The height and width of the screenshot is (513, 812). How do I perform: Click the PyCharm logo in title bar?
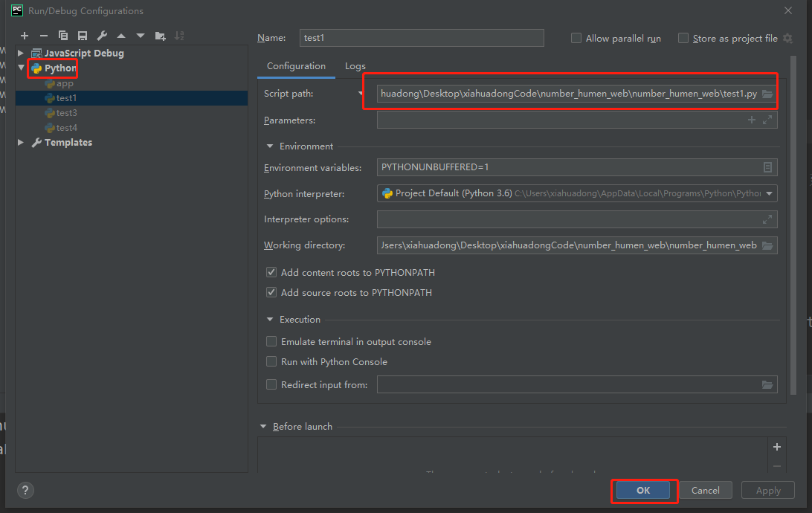(17, 10)
